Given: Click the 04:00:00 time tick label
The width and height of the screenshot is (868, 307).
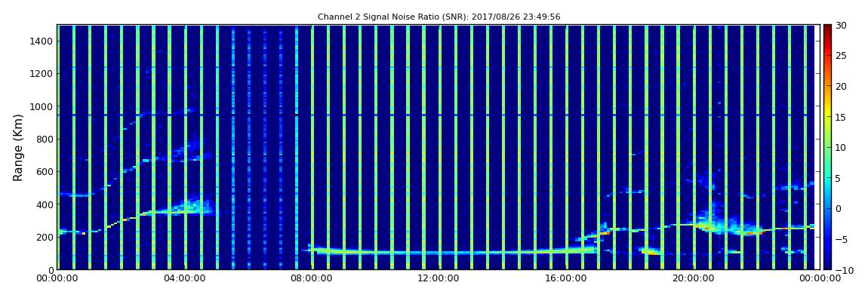Looking at the screenshot, I should (x=183, y=279).
